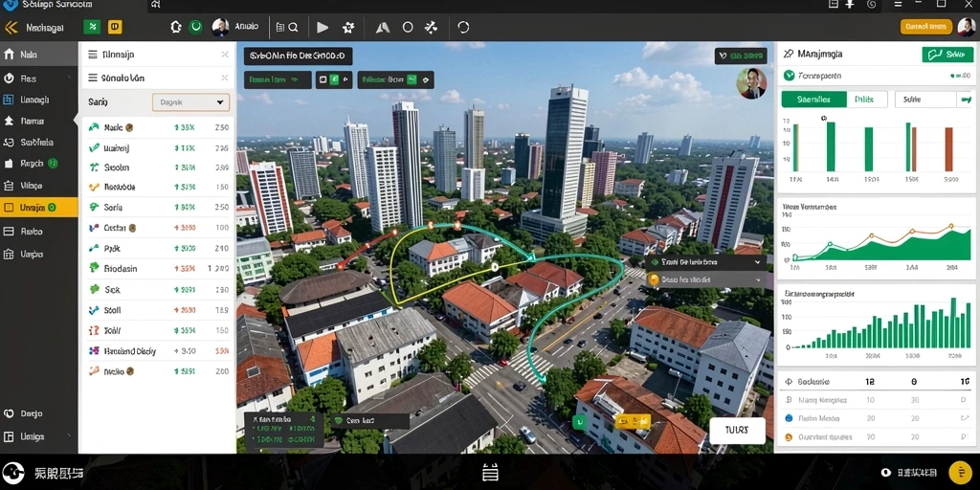Image resolution: width=980 pixels, height=490 pixels.
Task: Open the green-text dropdown chip over map
Action: 278,80
